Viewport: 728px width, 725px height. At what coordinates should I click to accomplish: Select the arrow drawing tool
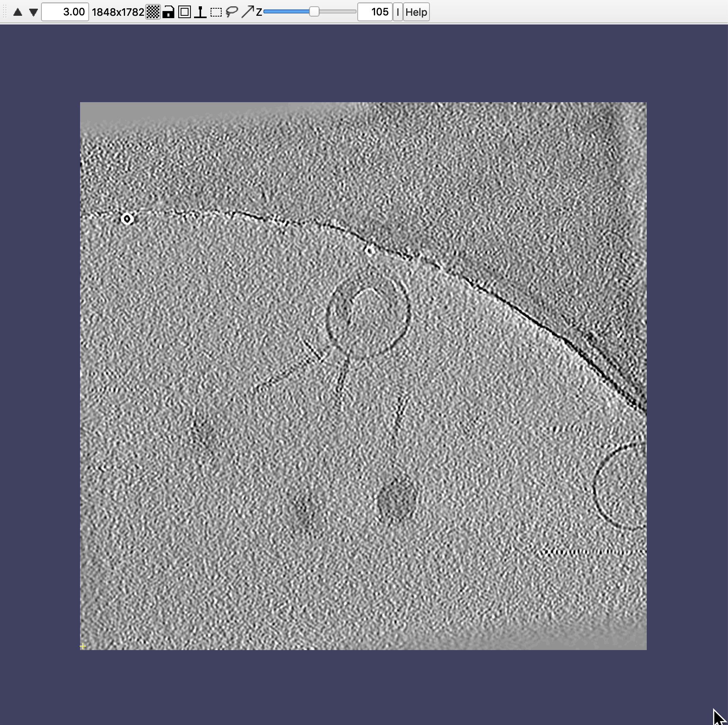[247, 12]
